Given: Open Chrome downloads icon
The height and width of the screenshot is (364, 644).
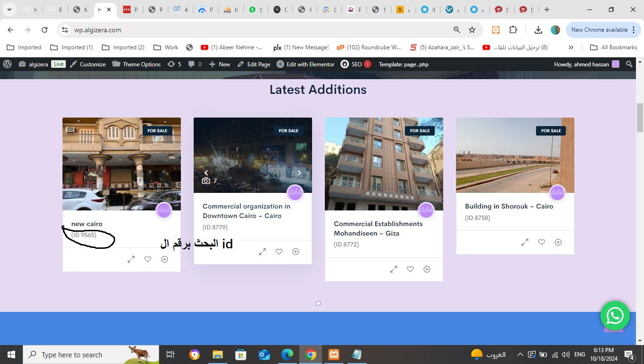Looking at the screenshot, I should 538,30.
